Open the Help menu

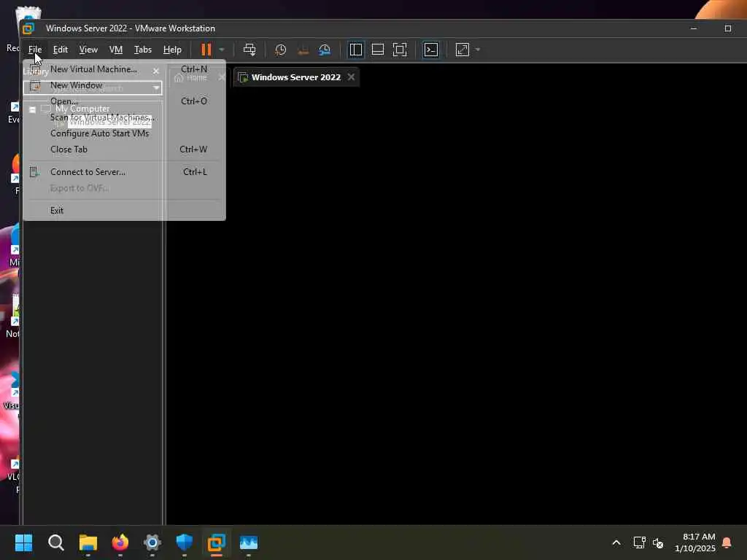pyautogui.click(x=172, y=50)
